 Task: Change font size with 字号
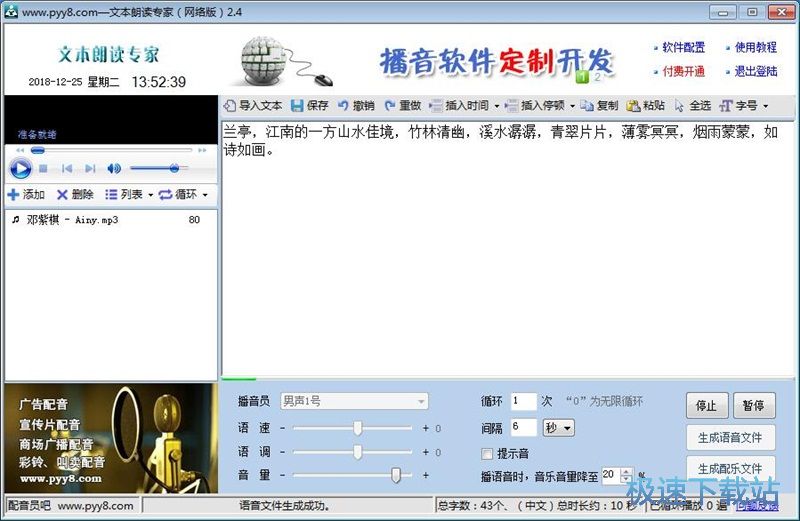tap(738, 106)
